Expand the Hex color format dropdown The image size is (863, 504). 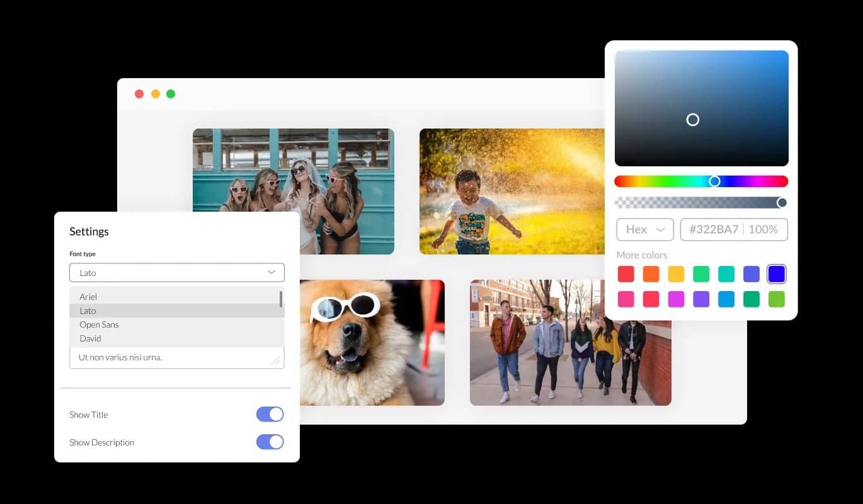point(645,229)
